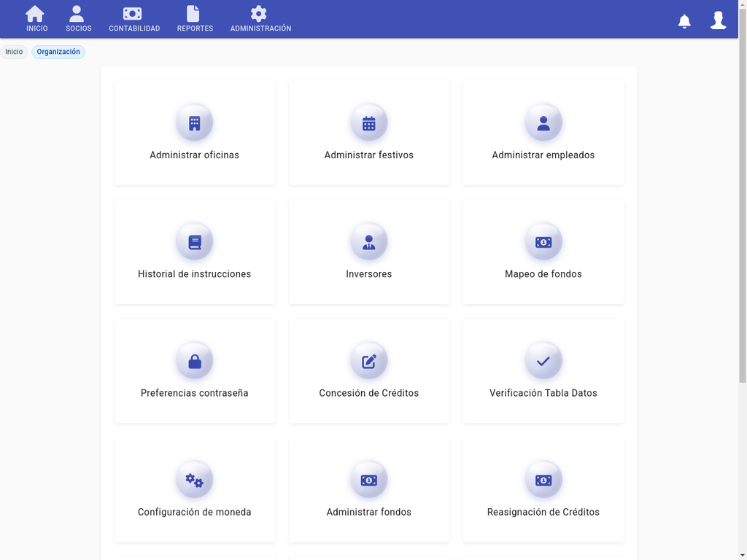Open the Reportes menu

tap(194, 18)
